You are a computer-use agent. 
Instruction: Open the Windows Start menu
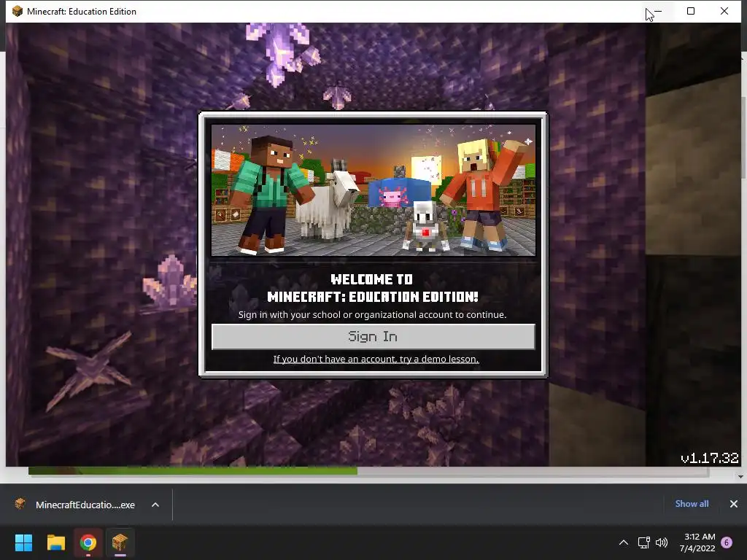coord(23,542)
